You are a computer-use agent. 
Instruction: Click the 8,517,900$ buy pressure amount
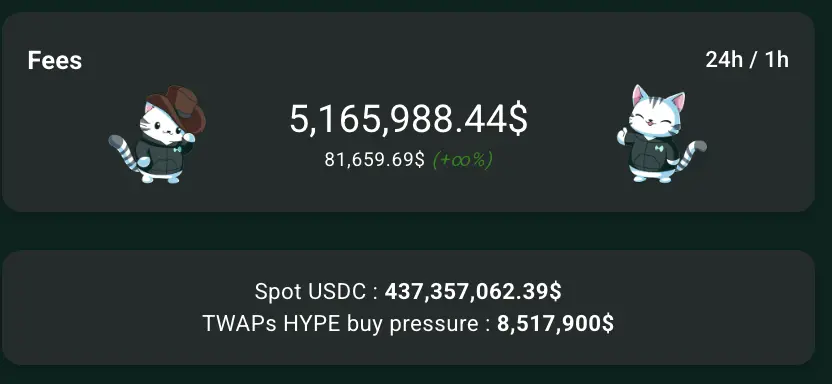[556, 323]
